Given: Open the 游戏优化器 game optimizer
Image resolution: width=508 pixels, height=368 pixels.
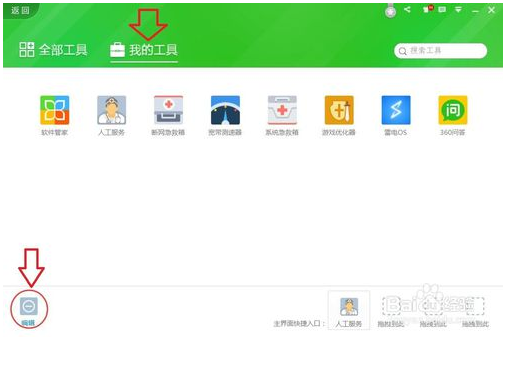Looking at the screenshot, I should (339, 115).
